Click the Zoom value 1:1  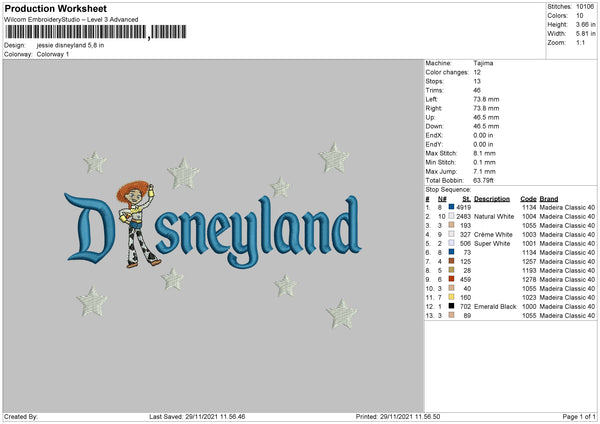tap(580, 42)
